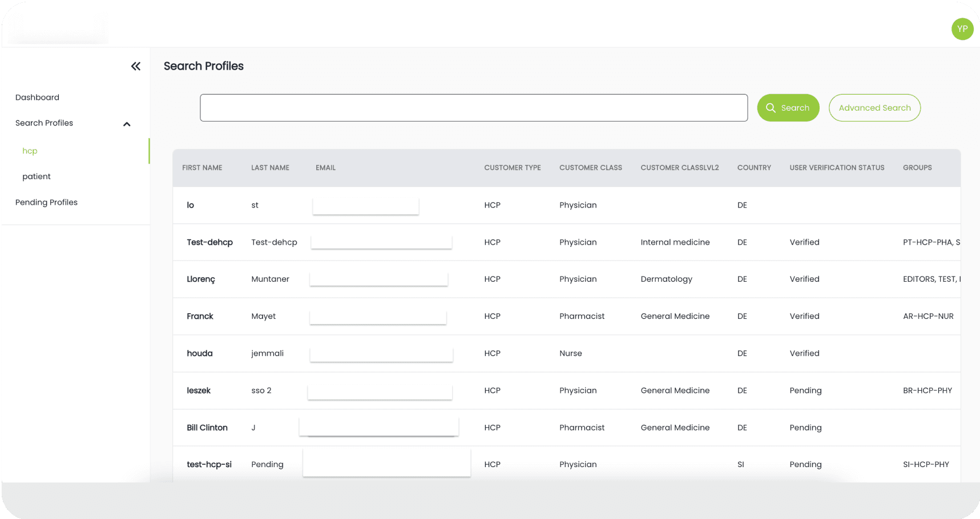Select last name jemmali
This screenshot has height=519, width=980.
(267, 354)
